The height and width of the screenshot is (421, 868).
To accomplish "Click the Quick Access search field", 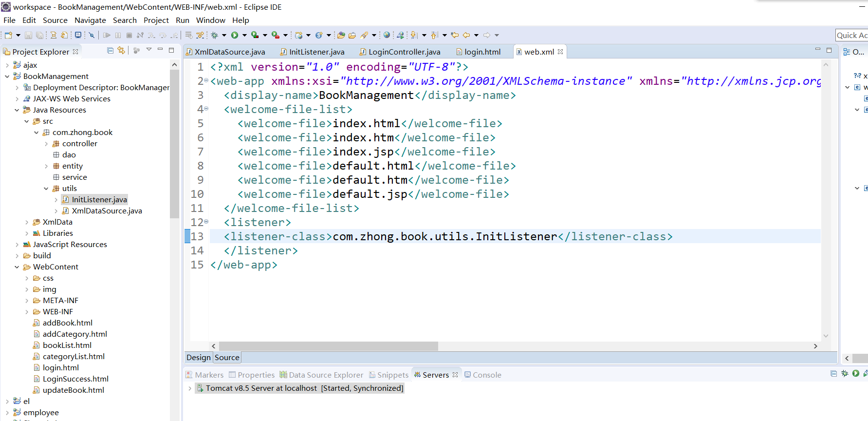I will coord(851,35).
